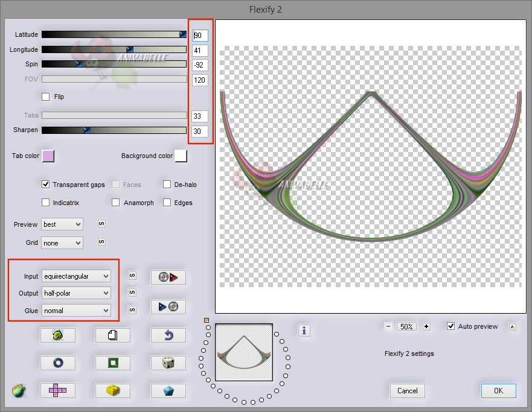Image resolution: width=532 pixels, height=412 pixels.
Task: Disable Auto preview
Action: [451, 326]
